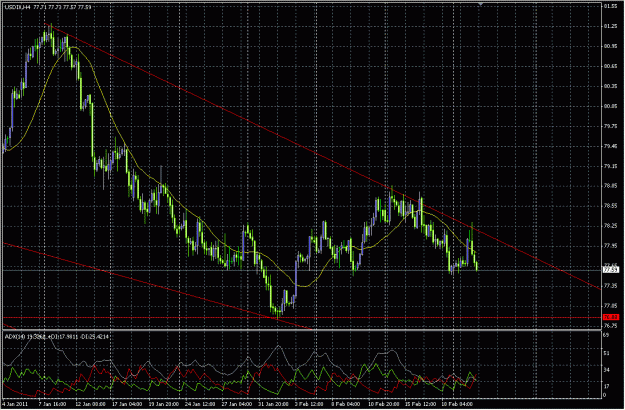Viewport: 625px width, 410px height.
Task: Click the 69 level on ADX scale
Action: 606,336
